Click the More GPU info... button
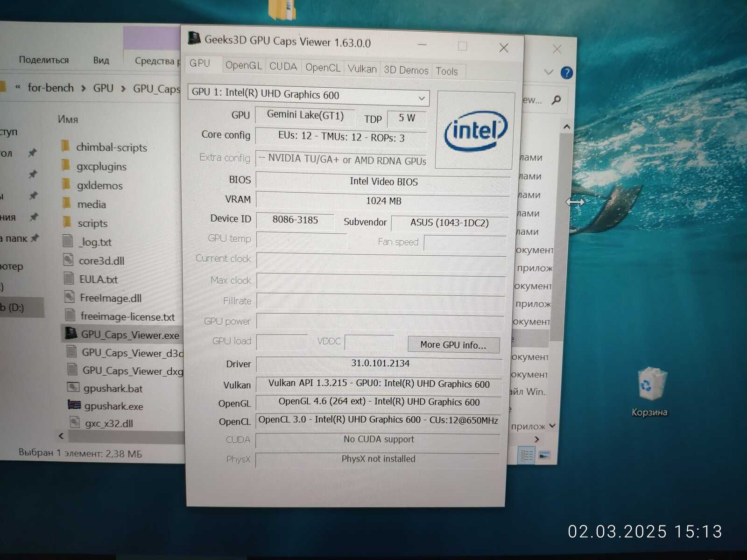The width and height of the screenshot is (747, 560). tap(453, 345)
